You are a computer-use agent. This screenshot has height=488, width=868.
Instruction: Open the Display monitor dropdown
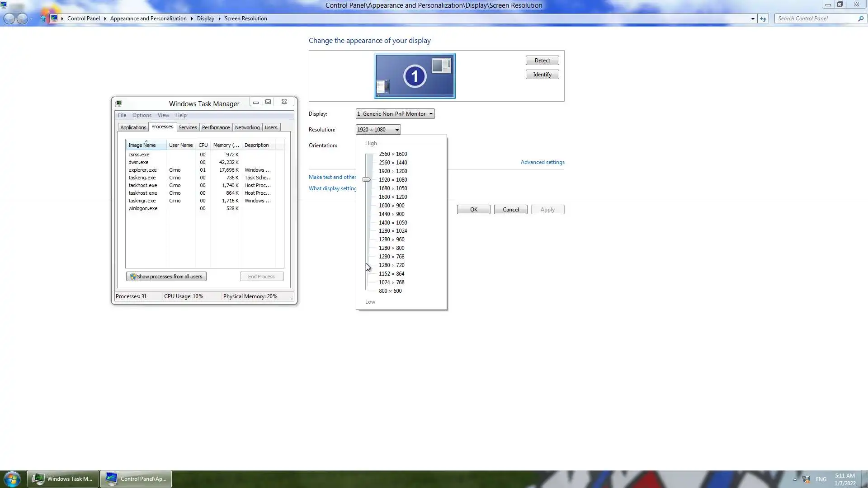(x=395, y=114)
